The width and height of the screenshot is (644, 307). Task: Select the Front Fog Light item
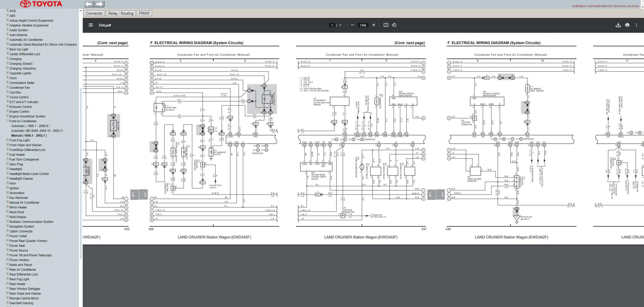point(20,141)
